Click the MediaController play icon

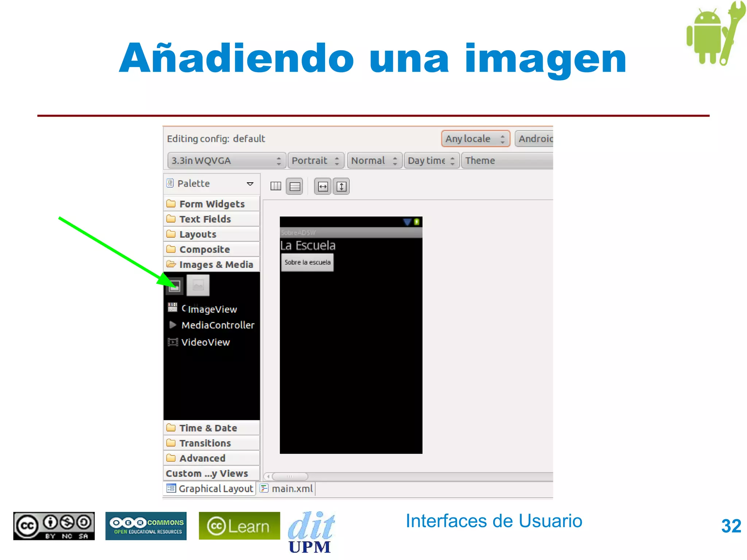pyautogui.click(x=173, y=324)
